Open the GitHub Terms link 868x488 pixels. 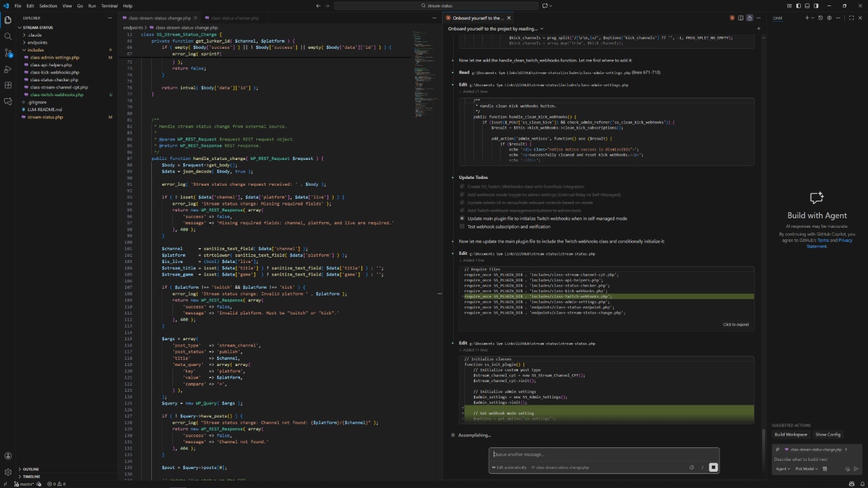tap(823, 241)
